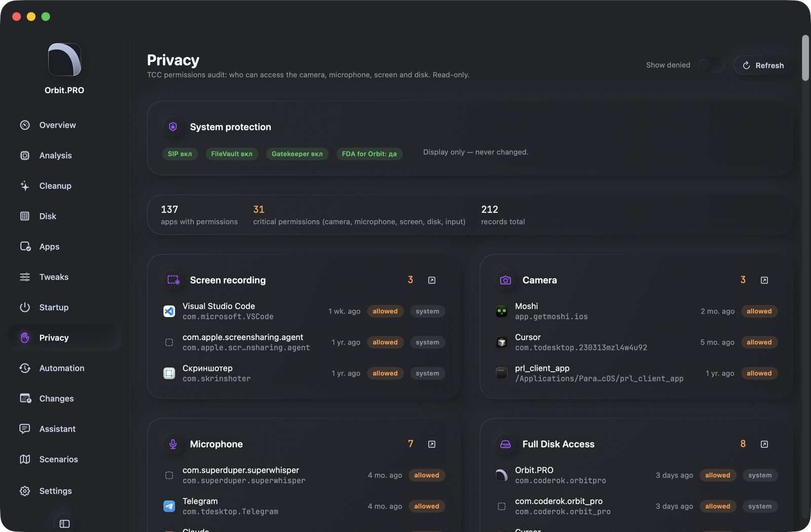Click the Microphone section icon
This screenshot has height=532, width=811.
(173, 444)
